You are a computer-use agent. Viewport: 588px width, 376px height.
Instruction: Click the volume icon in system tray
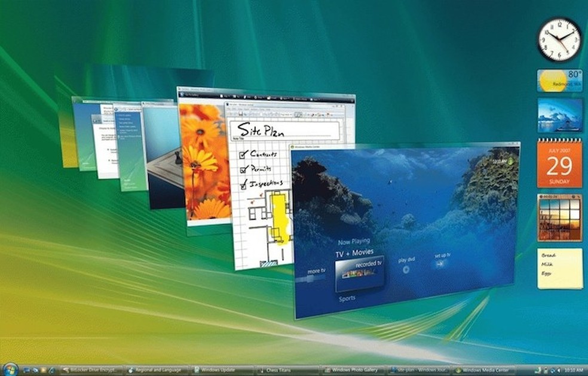pos(559,370)
